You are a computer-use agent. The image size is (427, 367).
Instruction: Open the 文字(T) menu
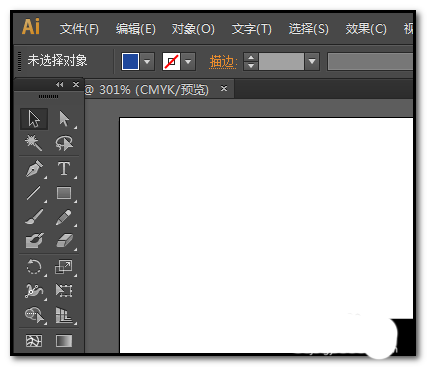(x=252, y=29)
